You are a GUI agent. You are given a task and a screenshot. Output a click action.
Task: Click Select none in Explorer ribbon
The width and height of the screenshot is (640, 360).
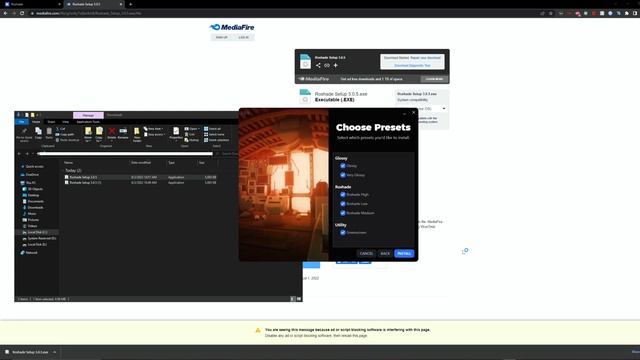point(214,134)
